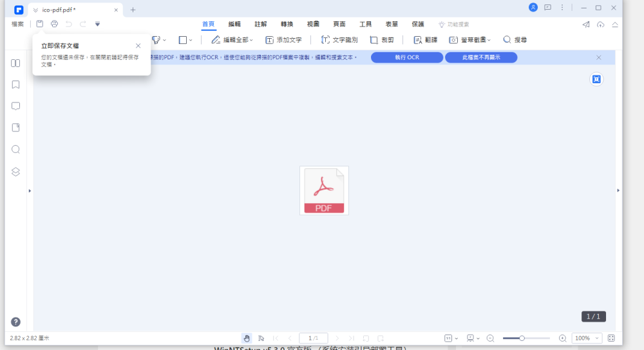Screen dimensions: 644x350
Task: Open the sidebar search panel icon
Action: [x=15, y=150]
